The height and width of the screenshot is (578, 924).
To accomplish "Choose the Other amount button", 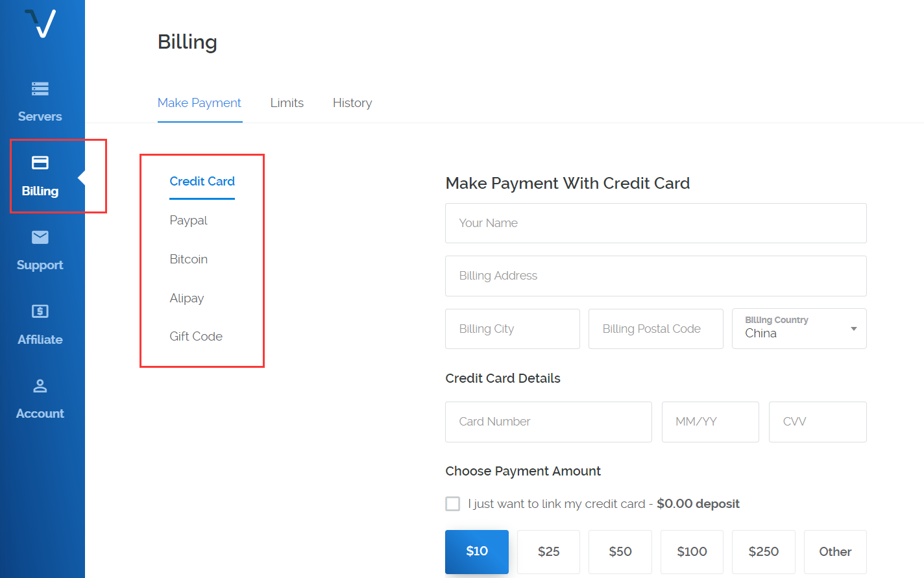I will [x=835, y=552].
